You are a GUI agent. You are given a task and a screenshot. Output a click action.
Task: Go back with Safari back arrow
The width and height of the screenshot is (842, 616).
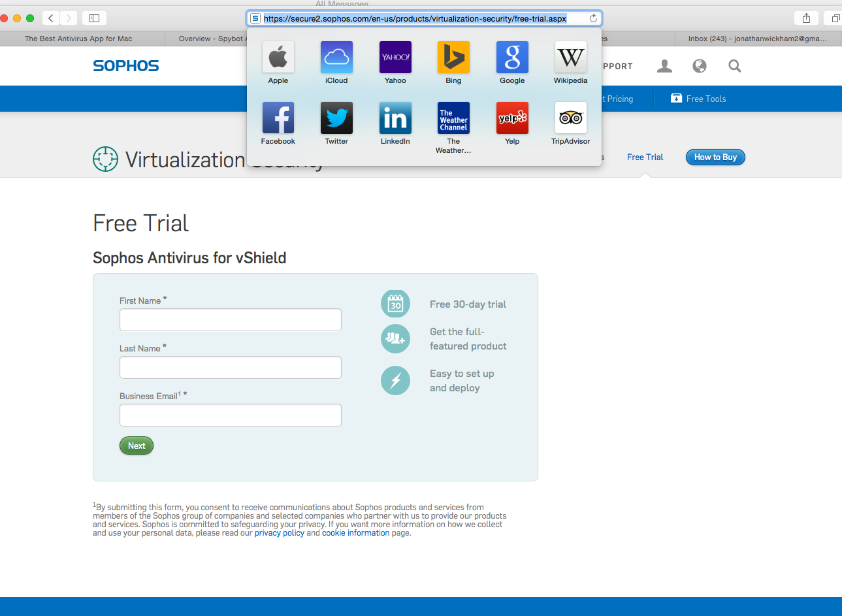(x=51, y=18)
